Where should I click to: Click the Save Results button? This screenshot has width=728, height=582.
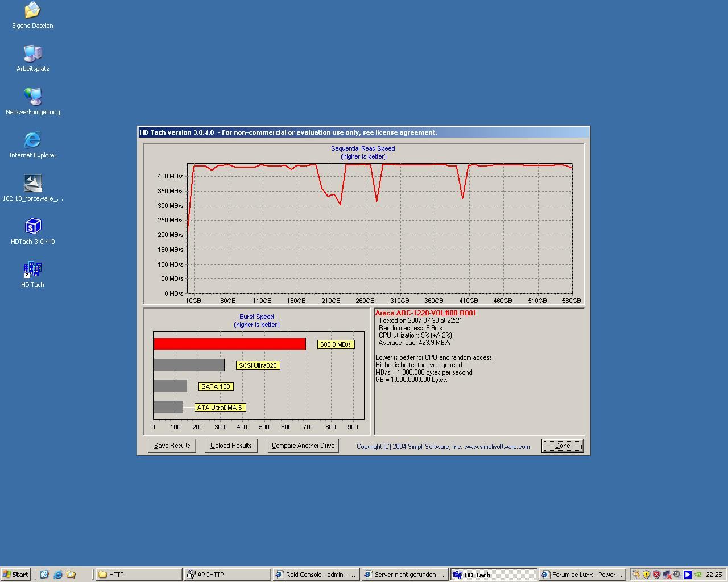pyautogui.click(x=172, y=446)
